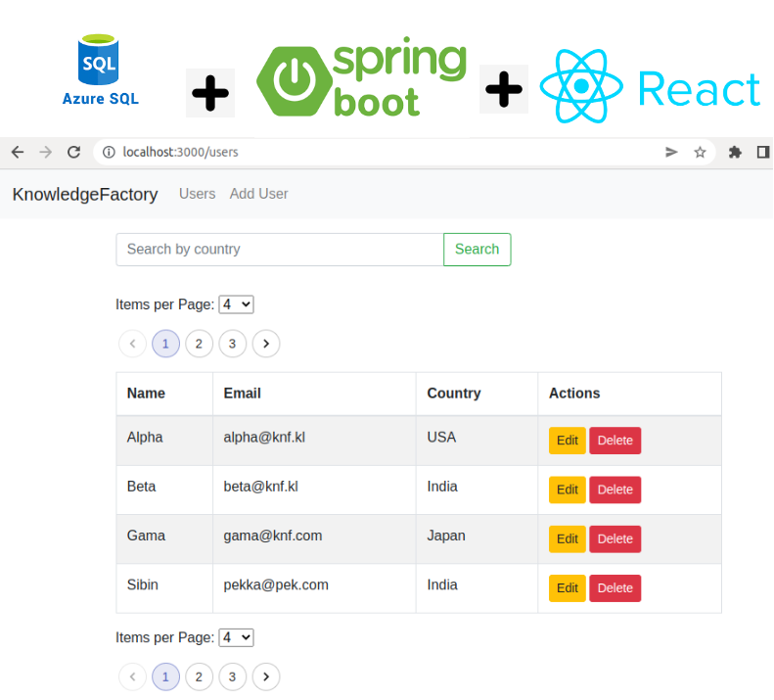Go back with the browser back arrow
Image resolution: width=774 pixels, height=700 pixels.
point(18,152)
